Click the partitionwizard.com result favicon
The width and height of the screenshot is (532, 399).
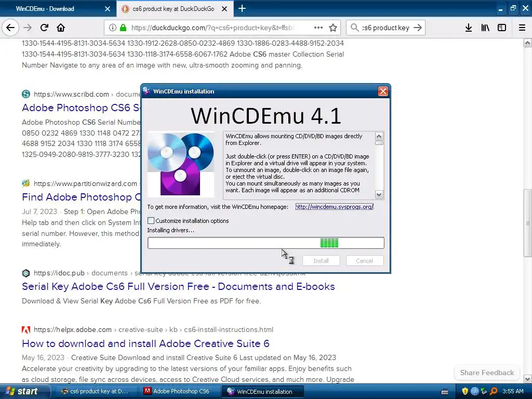[x=26, y=183]
